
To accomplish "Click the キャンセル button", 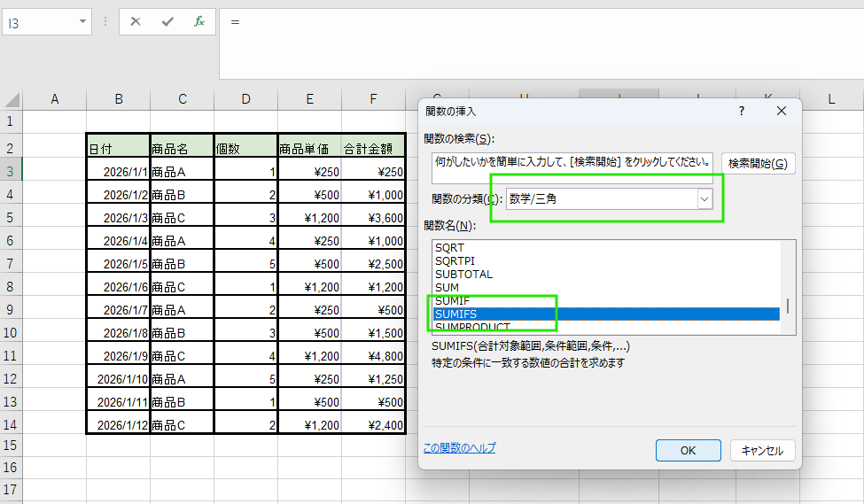I will pos(762,450).
